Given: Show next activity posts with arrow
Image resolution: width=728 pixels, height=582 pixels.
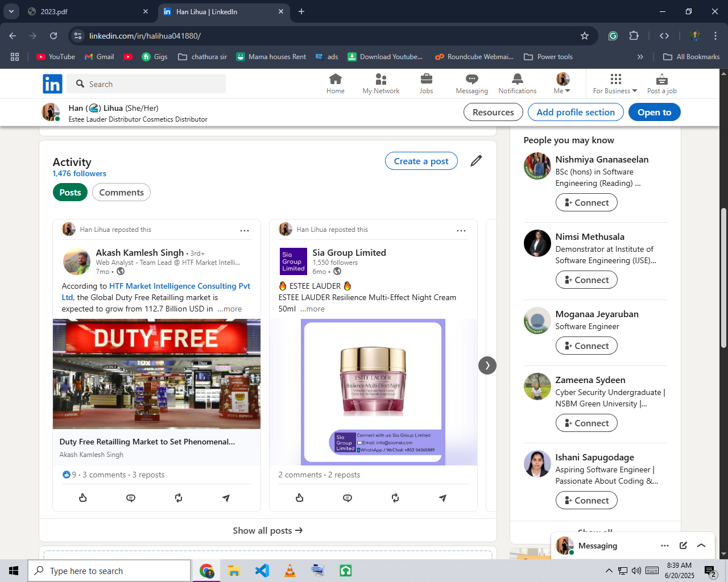Looking at the screenshot, I should pyautogui.click(x=487, y=365).
